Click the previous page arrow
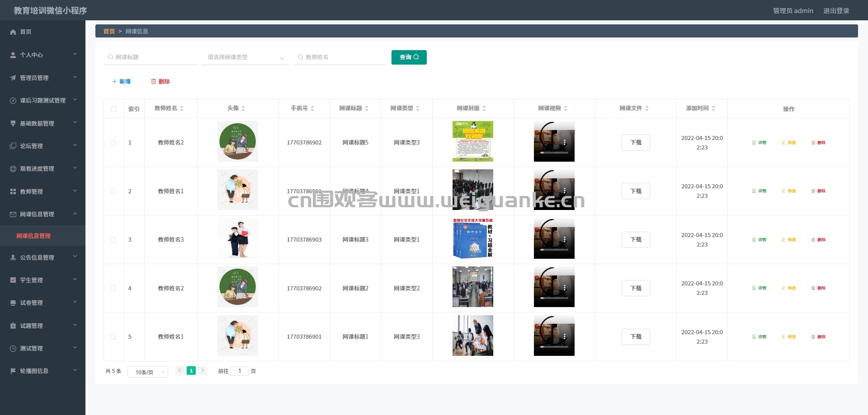Viewport: 868px width, 415px height. pyautogui.click(x=179, y=371)
